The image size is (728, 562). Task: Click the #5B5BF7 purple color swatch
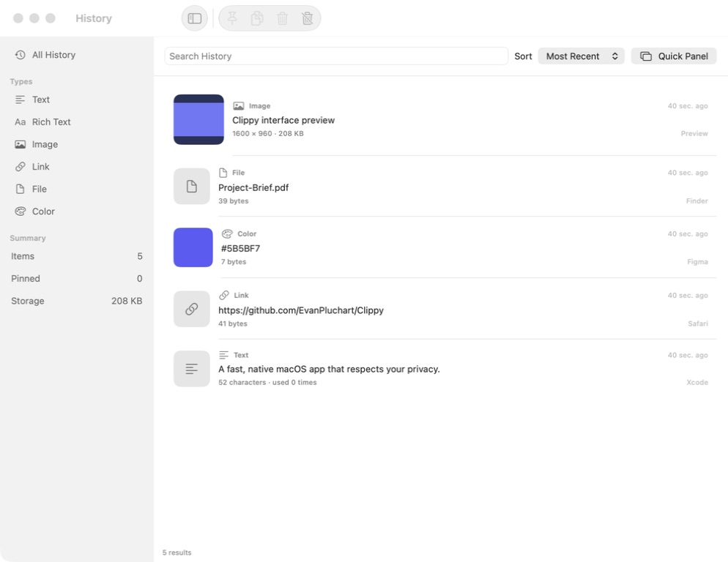193,247
